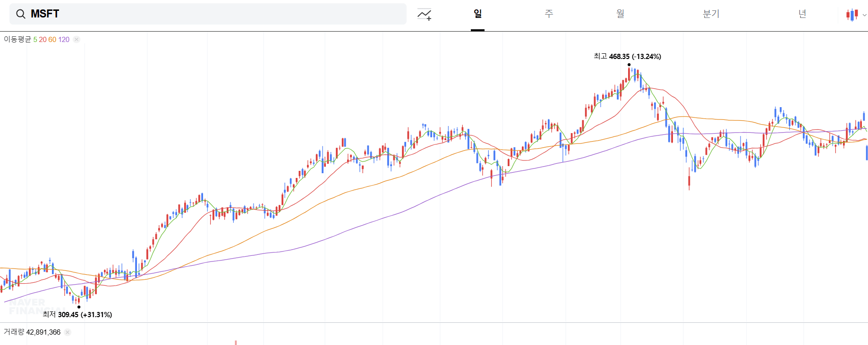
Task: Click the candlestick chart type icon
Action: pos(852,15)
